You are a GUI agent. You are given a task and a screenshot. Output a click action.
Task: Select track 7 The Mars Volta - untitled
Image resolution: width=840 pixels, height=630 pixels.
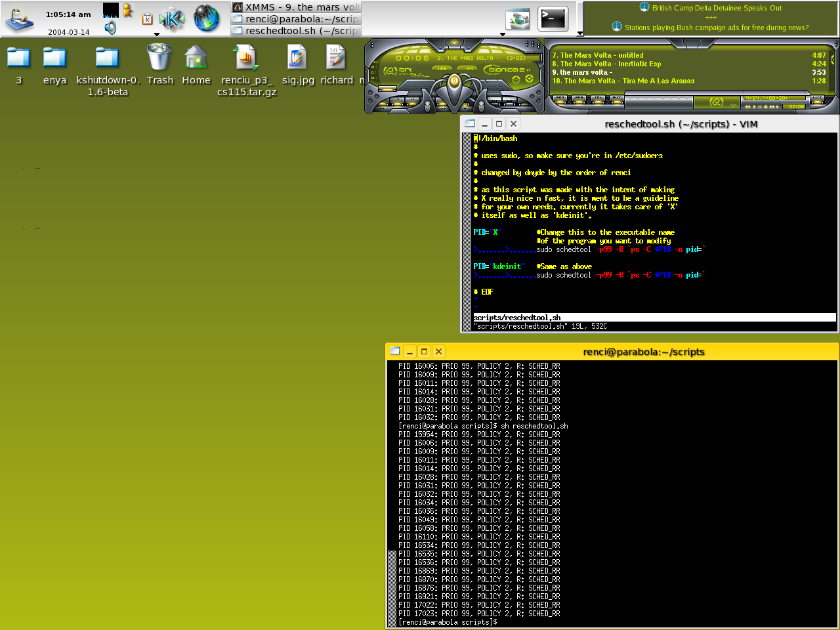click(688, 56)
